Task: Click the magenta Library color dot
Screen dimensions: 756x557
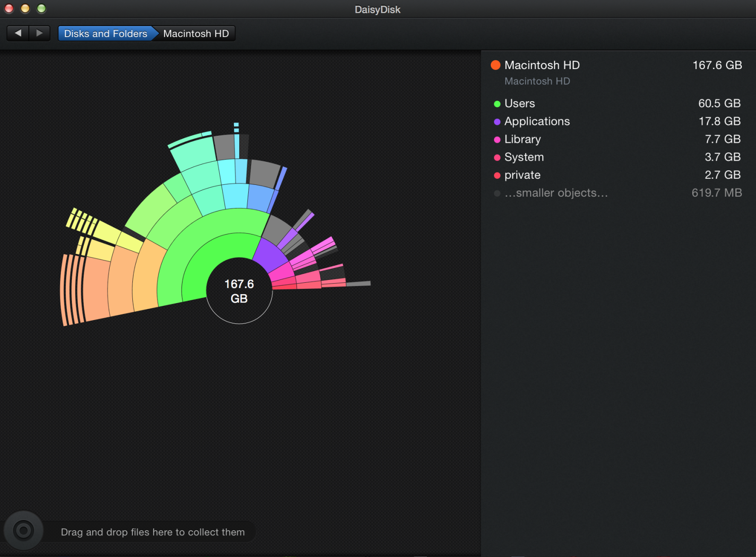Action: (x=497, y=140)
